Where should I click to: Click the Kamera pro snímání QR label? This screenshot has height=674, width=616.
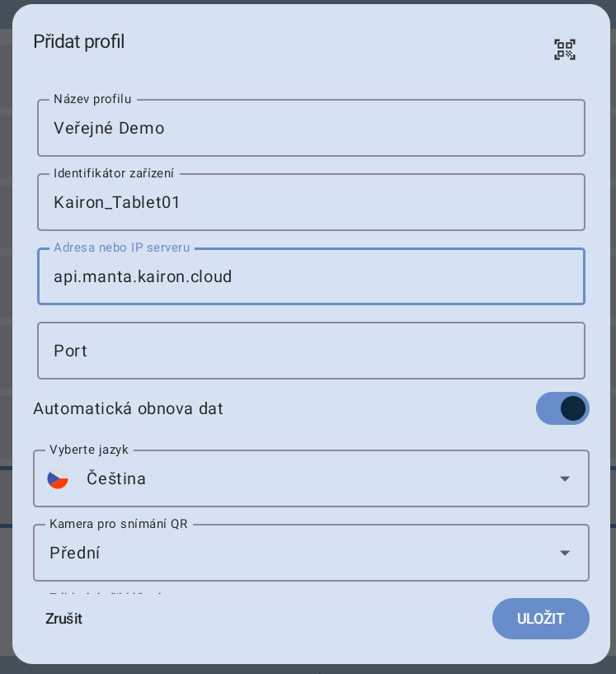click(119, 524)
